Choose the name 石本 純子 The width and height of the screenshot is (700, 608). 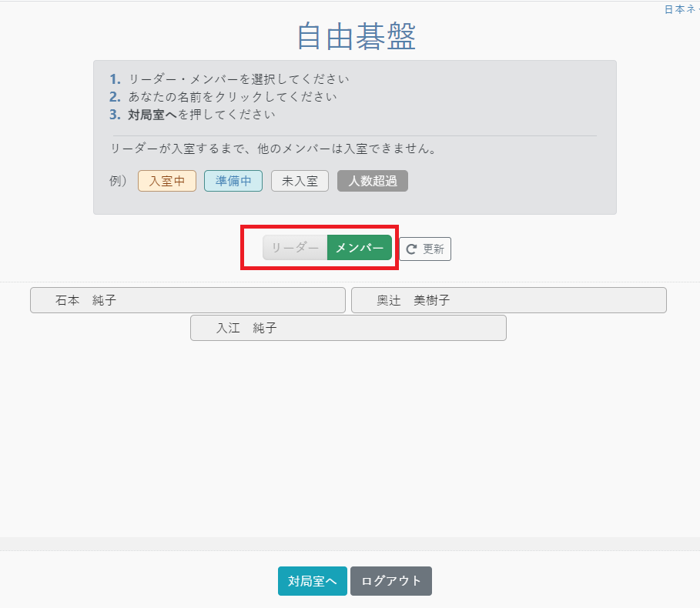pos(187,300)
